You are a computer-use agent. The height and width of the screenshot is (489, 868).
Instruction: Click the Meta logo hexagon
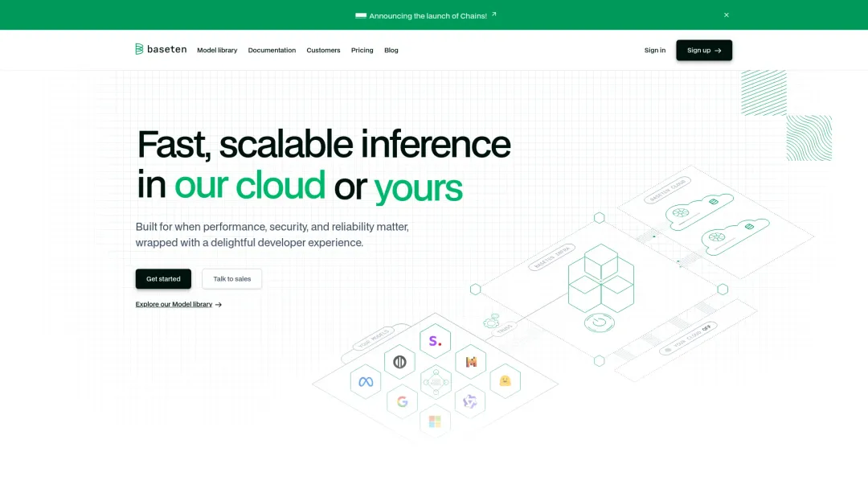(366, 381)
